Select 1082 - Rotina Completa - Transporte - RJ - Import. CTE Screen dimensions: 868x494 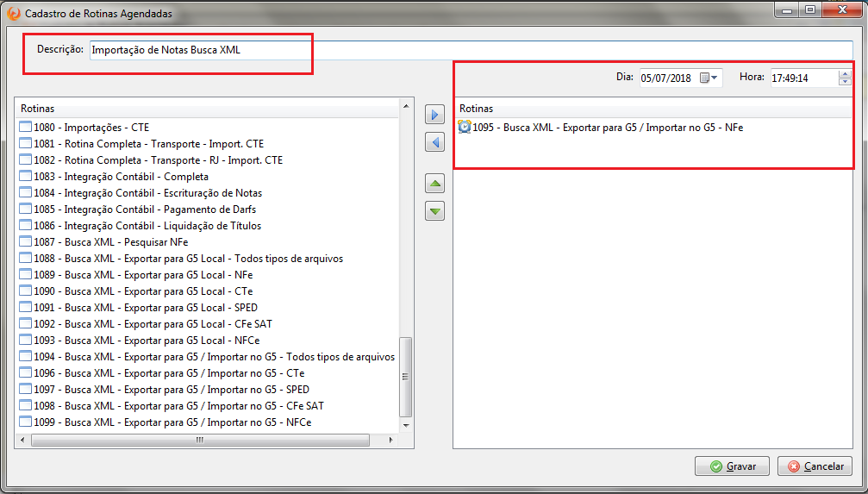(x=159, y=160)
